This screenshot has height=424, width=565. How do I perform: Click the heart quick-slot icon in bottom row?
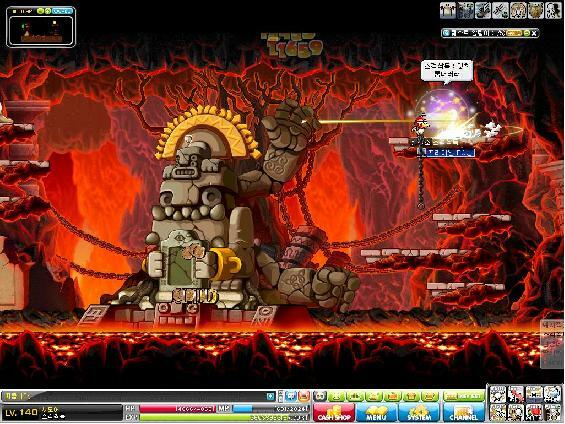(534, 412)
